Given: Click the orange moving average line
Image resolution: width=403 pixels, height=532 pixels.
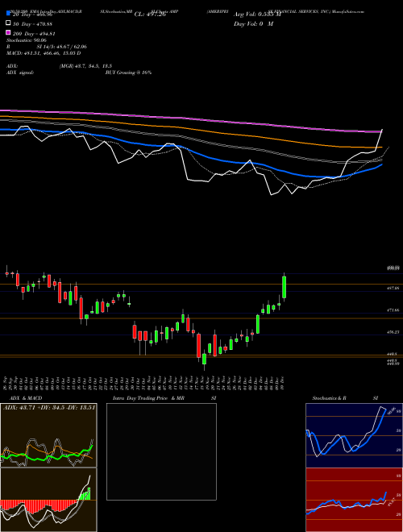Looking at the screenshot, I should coord(190,129).
